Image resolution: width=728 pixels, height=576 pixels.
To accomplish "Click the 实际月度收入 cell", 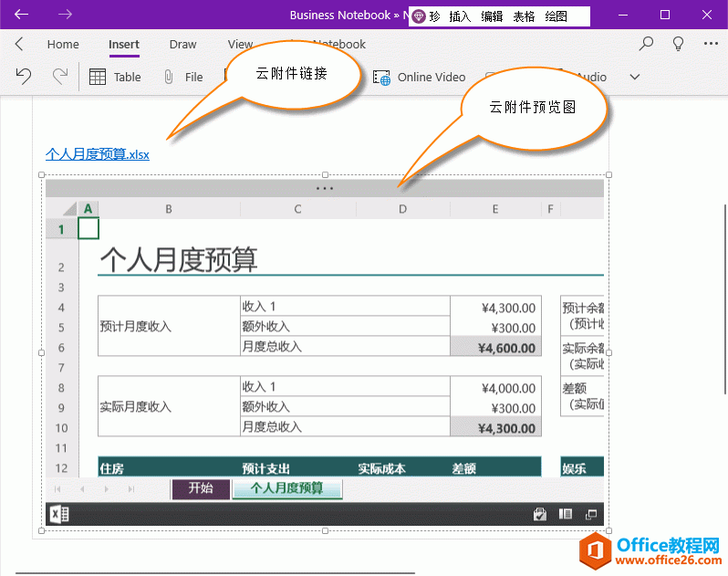I will pos(169,406).
